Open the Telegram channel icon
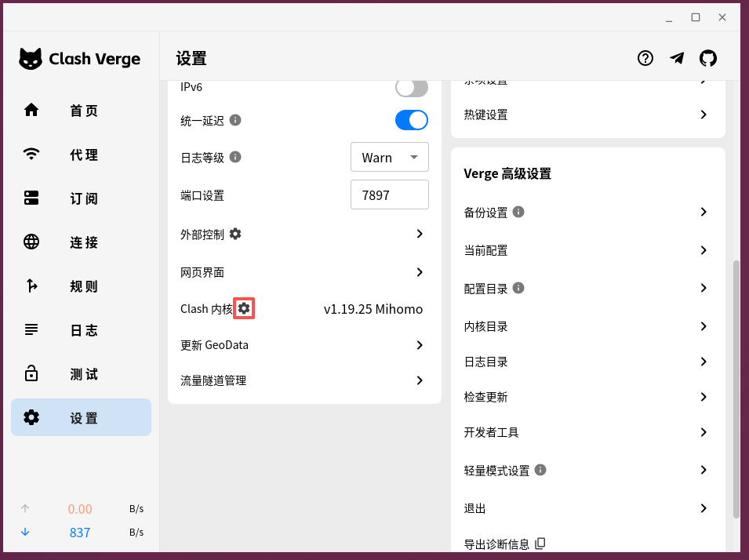The width and height of the screenshot is (749, 560). tap(676, 58)
